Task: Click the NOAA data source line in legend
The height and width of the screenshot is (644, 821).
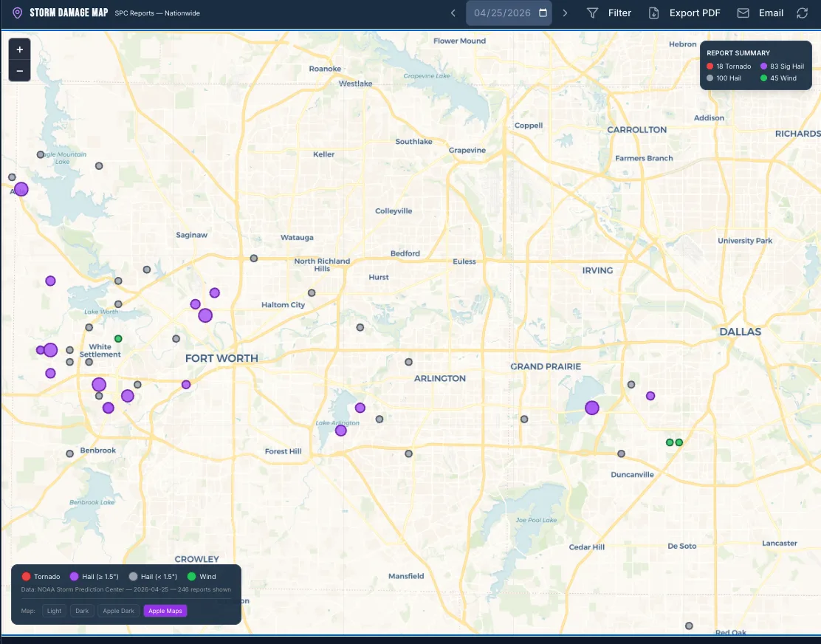Action: (x=126, y=589)
